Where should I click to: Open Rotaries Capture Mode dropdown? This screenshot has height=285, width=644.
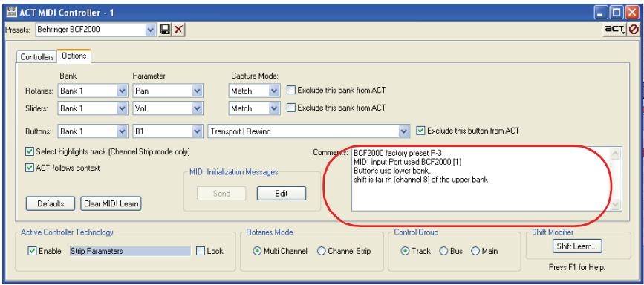pos(274,91)
